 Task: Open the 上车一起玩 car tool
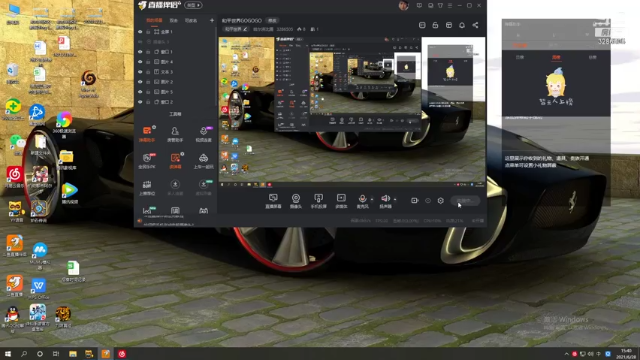click(203, 161)
